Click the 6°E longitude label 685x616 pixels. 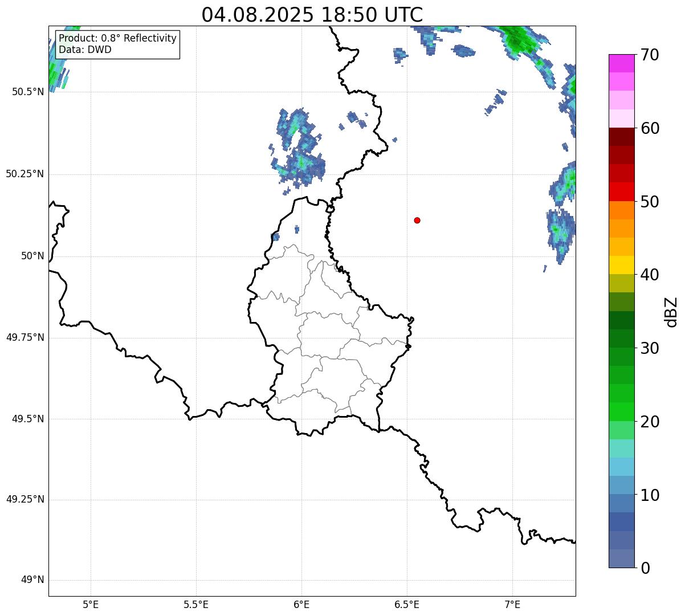pyautogui.click(x=301, y=604)
